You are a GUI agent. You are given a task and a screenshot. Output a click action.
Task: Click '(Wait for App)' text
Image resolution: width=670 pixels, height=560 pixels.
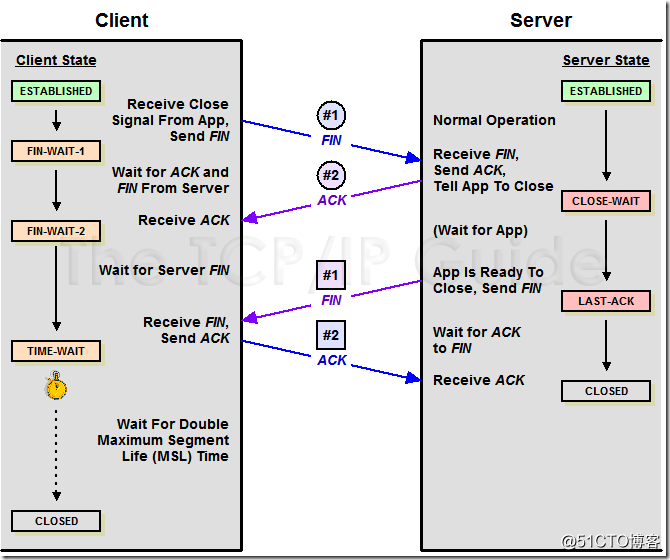point(481,231)
